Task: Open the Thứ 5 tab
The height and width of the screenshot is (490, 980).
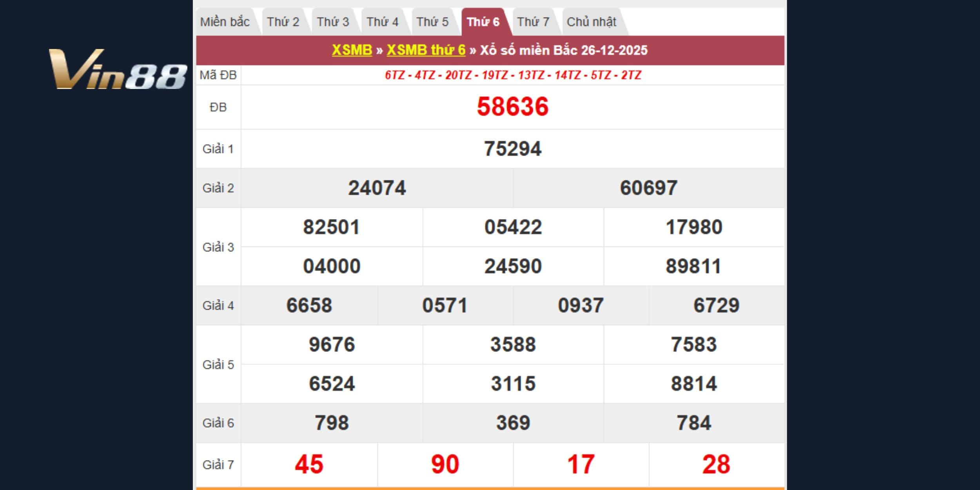Action: pos(432,22)
